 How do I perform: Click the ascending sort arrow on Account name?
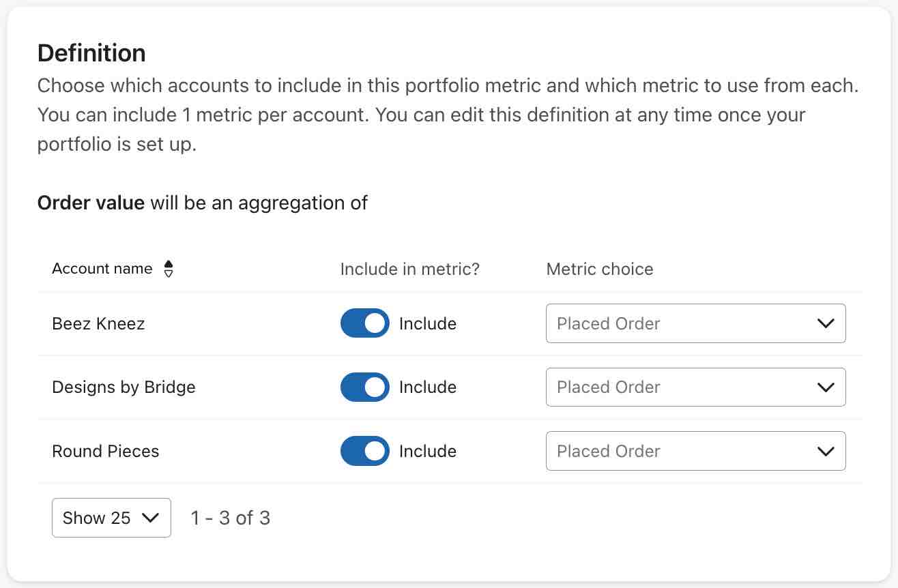click(169, 265)
